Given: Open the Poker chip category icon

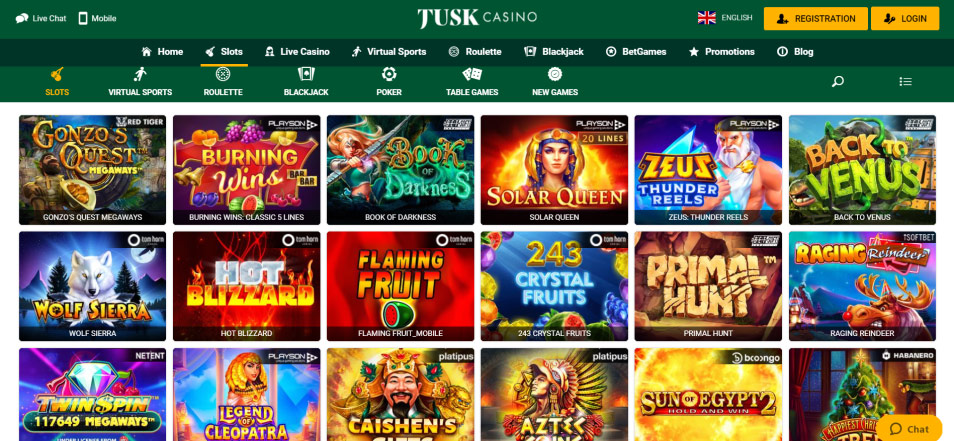Looking at the screenshot, I should [x=389, y=74].
